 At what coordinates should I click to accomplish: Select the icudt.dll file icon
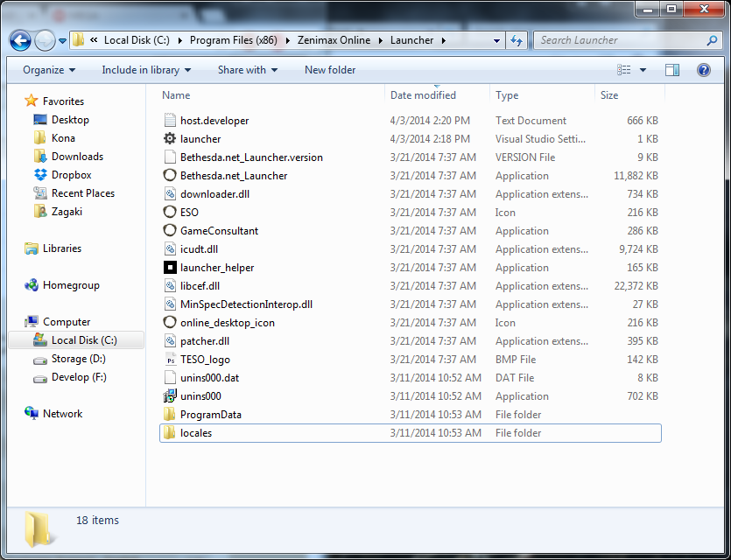click(x=170, y=249)
